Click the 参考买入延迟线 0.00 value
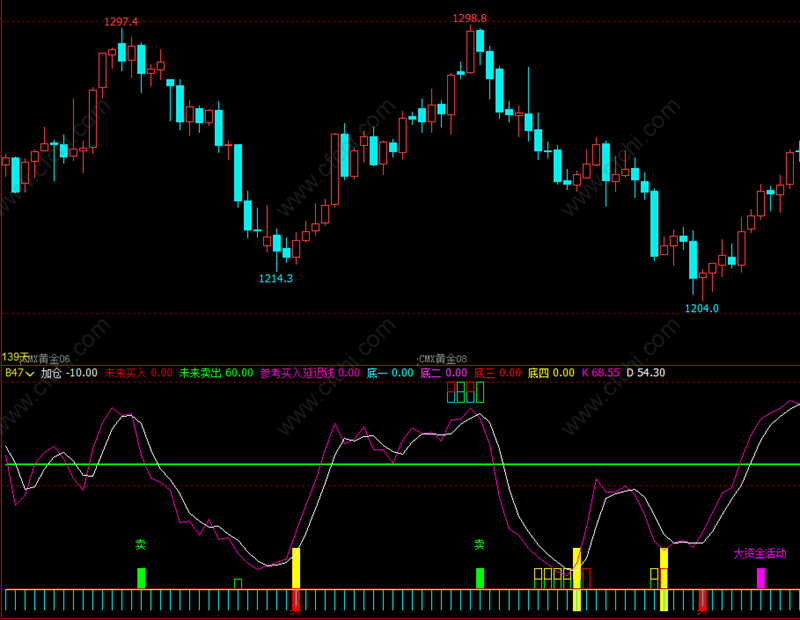 pyautogui.click(x=310, y=373)
